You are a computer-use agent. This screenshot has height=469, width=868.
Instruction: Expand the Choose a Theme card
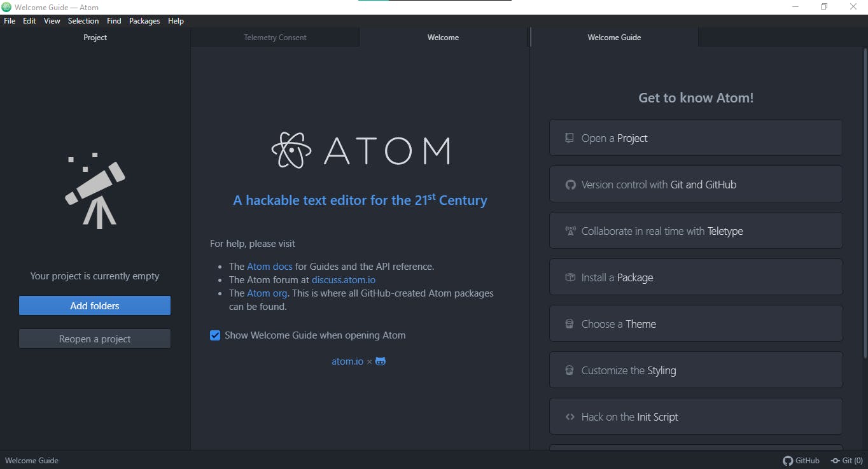pos(696,324)
